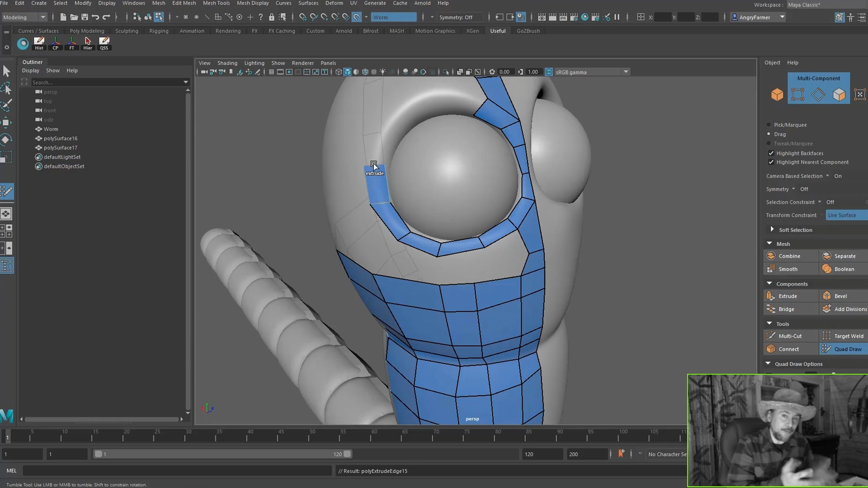Toggle Highlight Backfaces checkbox
Viewport: 868px width, 488px height.
click(771, 153)
